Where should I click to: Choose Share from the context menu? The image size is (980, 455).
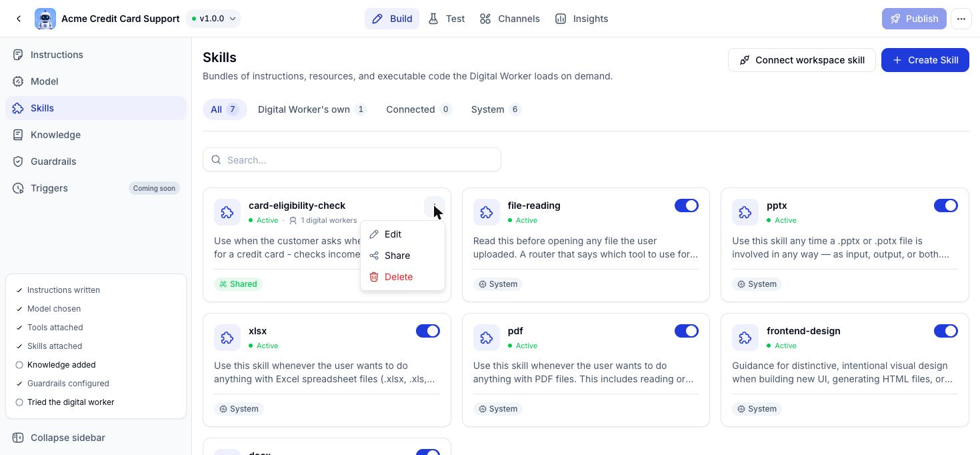[402, 256]
